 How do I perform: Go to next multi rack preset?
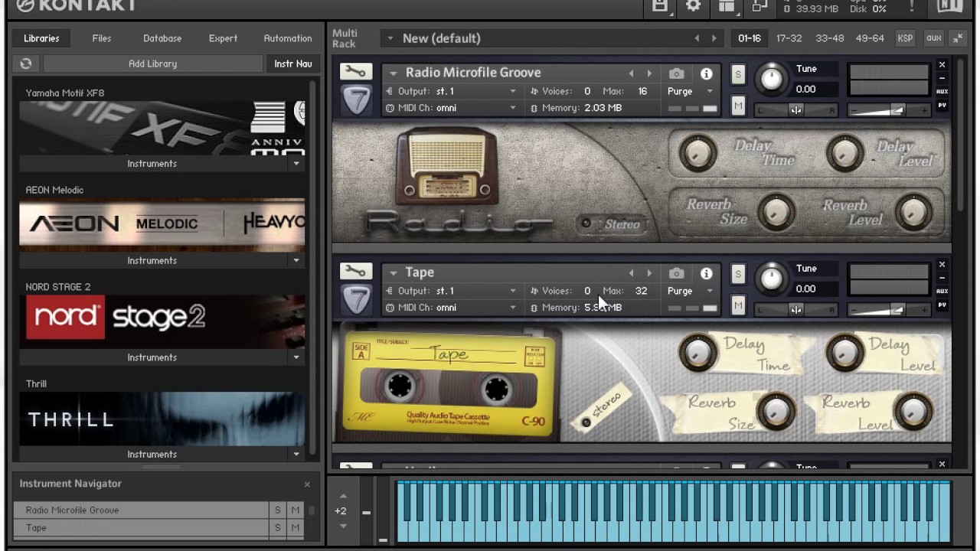714,38
